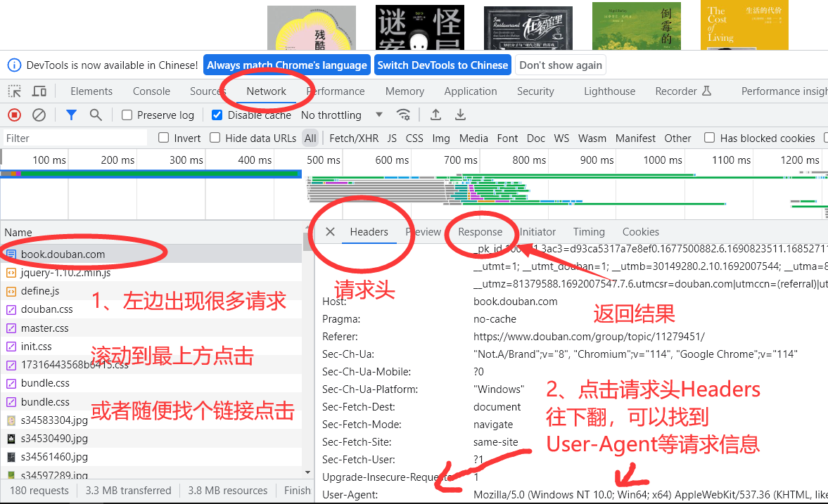Select the define.js request

[151, 291]
